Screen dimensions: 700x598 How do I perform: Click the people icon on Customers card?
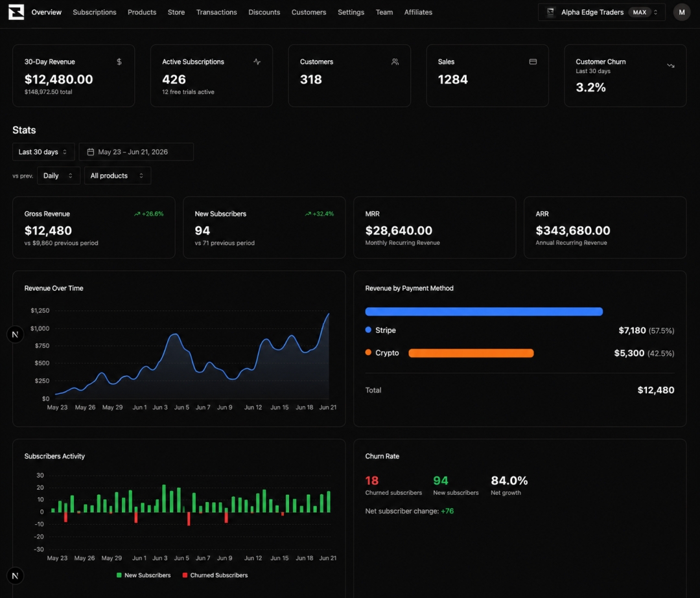pos(395,62)
